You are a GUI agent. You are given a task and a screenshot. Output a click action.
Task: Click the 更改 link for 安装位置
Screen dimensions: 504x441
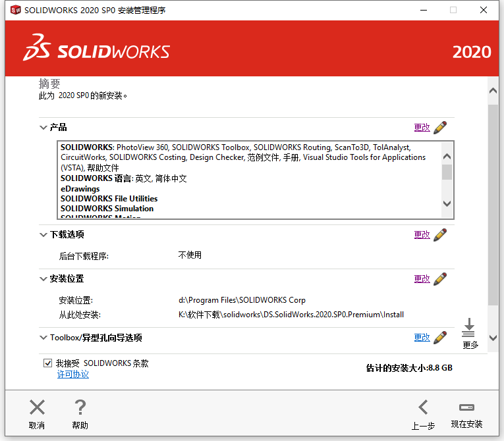(x=422, y=279)
